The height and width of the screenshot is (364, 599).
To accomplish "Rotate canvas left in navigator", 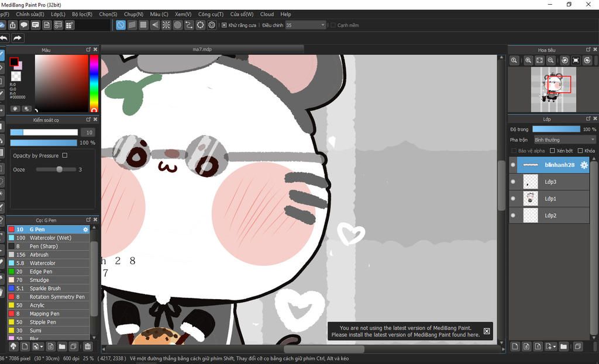I will tap(564, 60).
